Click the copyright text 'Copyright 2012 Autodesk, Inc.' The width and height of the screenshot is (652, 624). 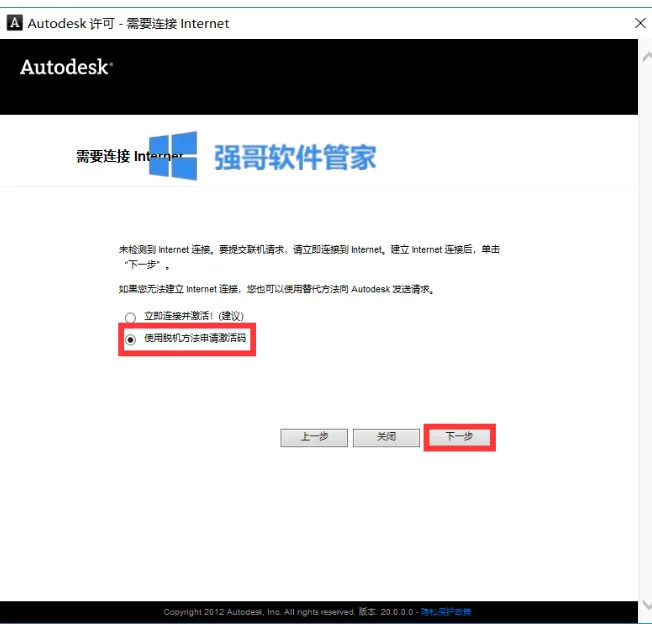[x=222, y=612]
